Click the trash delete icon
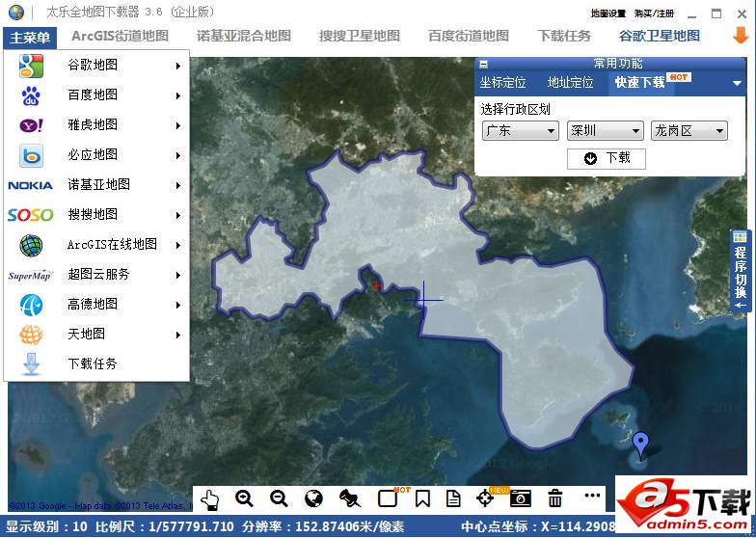The height and width of the screenshot is (538, 756). pos(555,498)
